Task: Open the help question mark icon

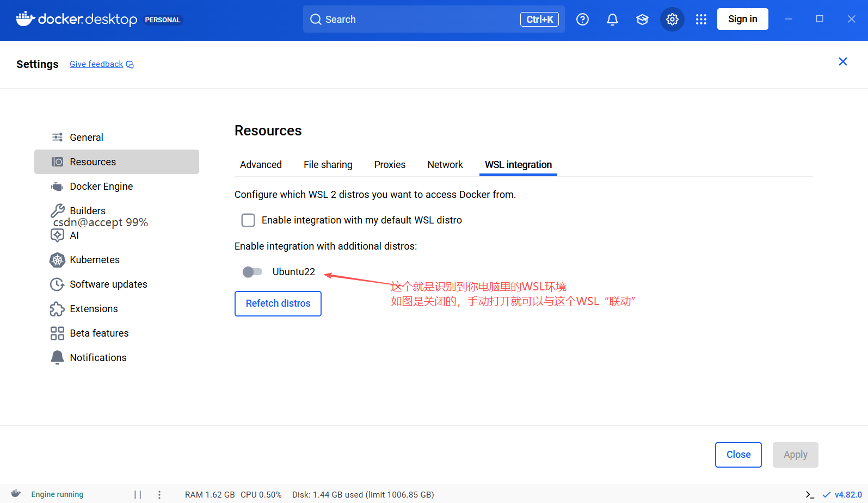Action: [x=582, y=20]
